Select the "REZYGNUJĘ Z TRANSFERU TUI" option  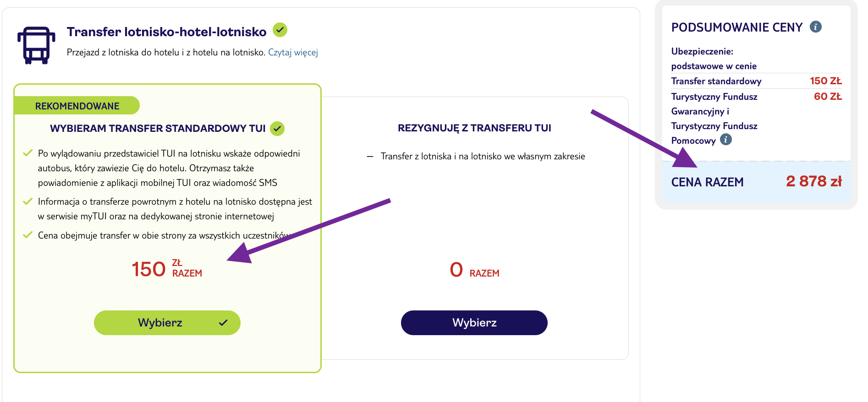pyautogui.click(x=474, y=322)
